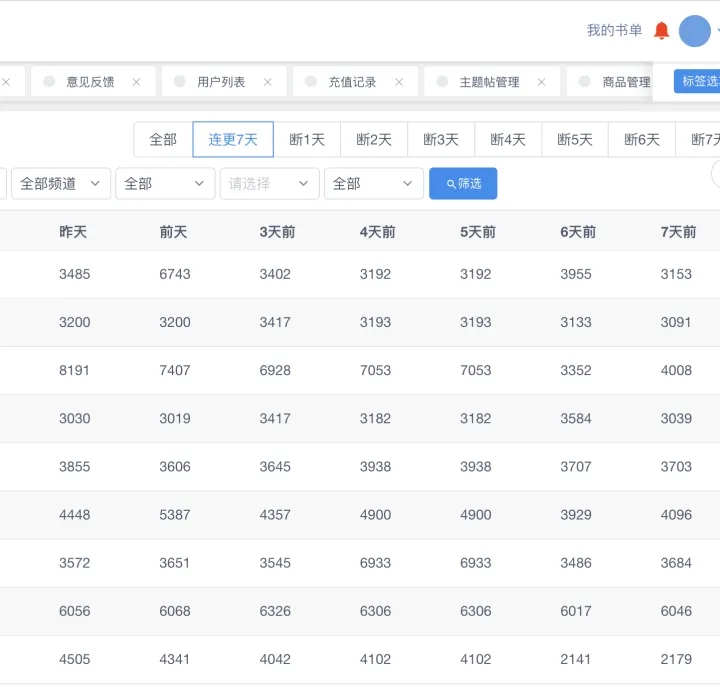Select the 全部 filter option
Image resolution: width=720 pixels, height=686 pixels.
coord(163,140)
